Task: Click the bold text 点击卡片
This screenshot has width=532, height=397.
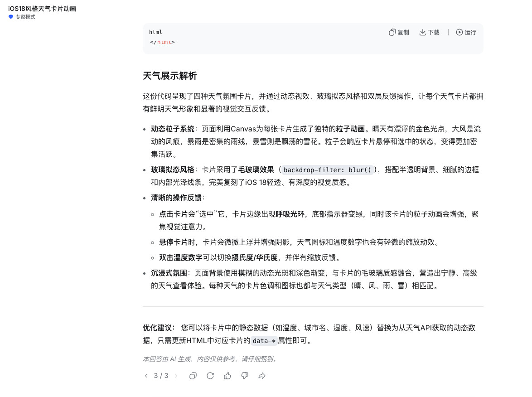Action: pyautogui.click(x=174, y=214)
